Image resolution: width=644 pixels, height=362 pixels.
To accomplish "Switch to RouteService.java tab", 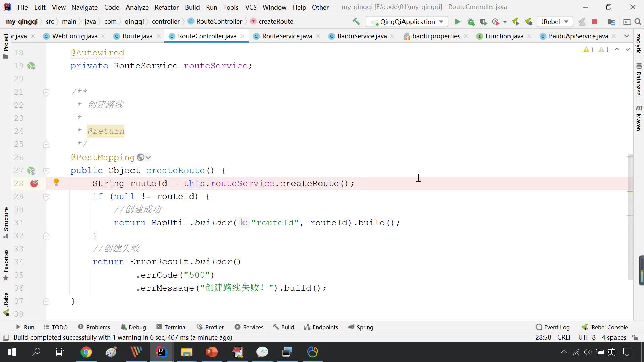I will point(287,36).
